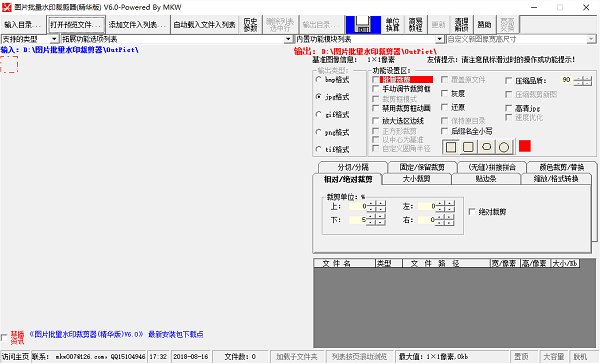Screen dimensions: 600x364
Task: Switch to the 缩放/格式转换 tab
Action: pos(556,179)
